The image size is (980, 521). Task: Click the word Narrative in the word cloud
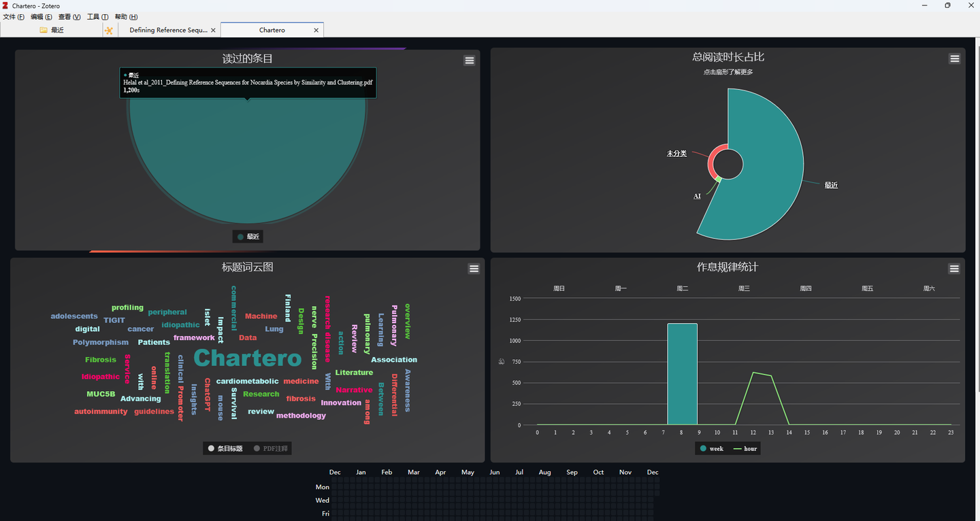(x=354, y=390)
